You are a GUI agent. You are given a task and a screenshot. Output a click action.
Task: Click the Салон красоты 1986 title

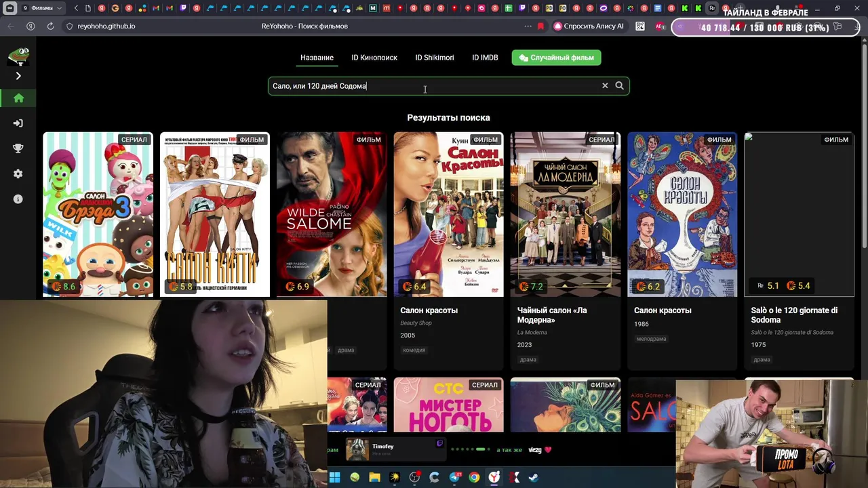tap(663, 310)
